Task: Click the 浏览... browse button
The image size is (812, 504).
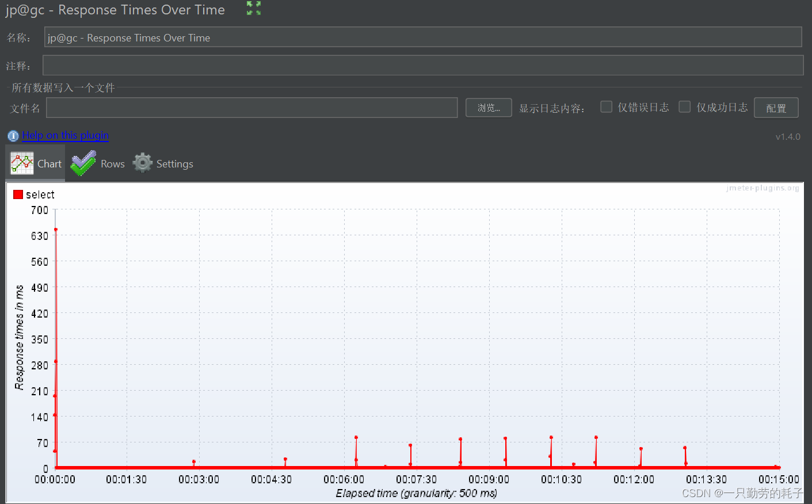Action: [x=489, y=108]
